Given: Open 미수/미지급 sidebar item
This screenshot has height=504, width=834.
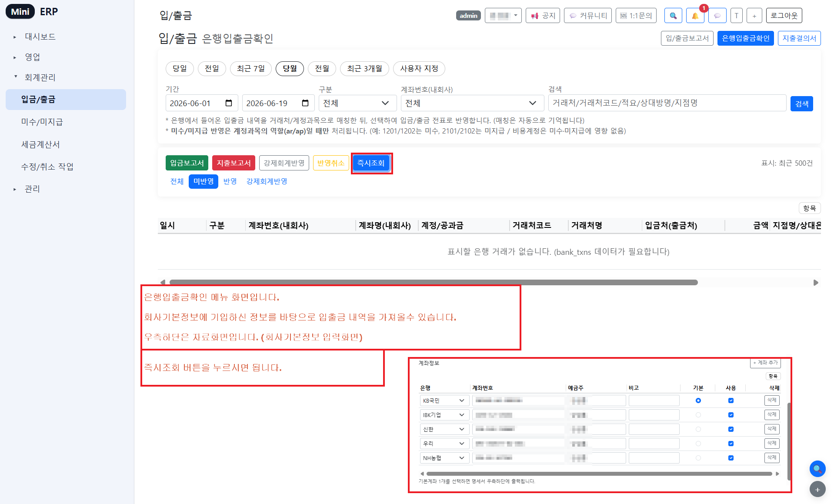Looking at the screenshot, I should coord(42,122).
